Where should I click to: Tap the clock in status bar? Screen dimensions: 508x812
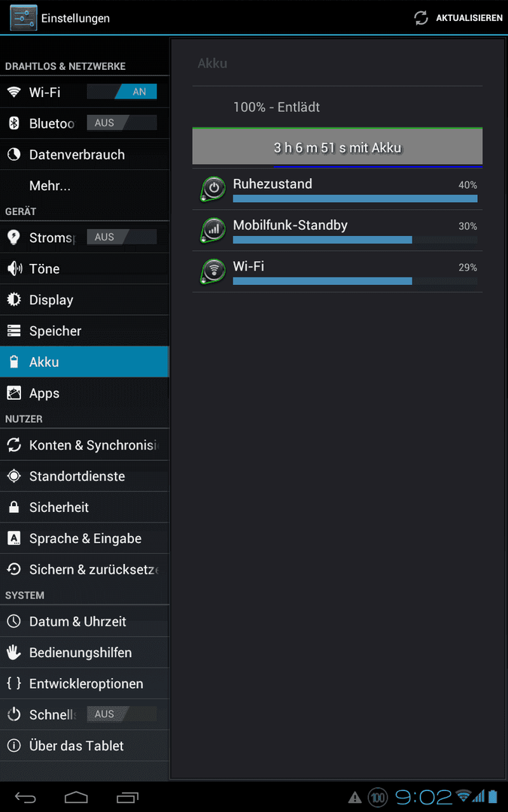pyautogui.click(x=424, y=797)
